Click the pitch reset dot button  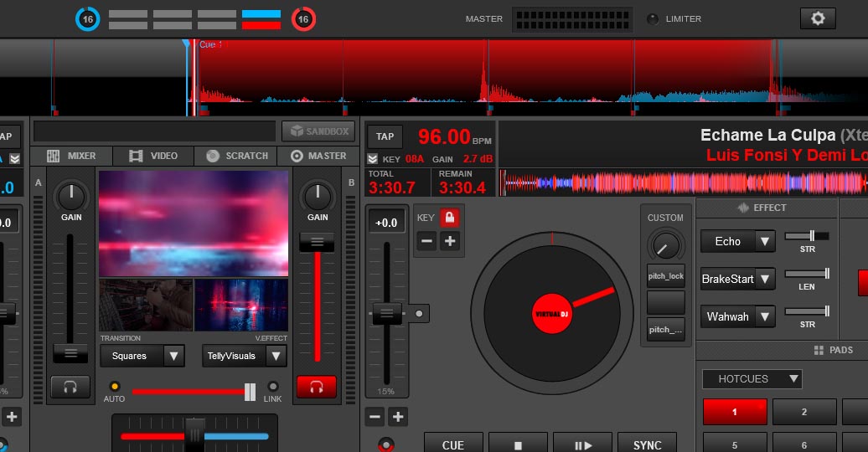[x=419, y=314]
